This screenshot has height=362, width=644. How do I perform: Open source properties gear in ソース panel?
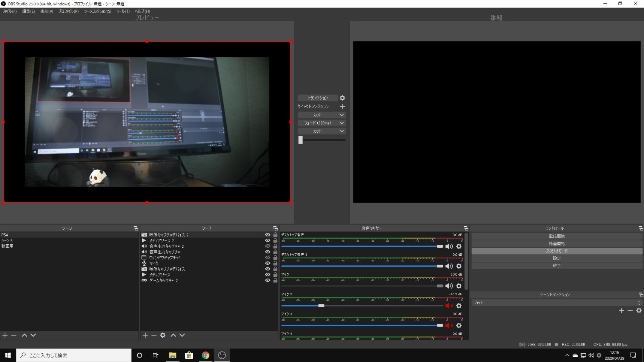click(163, 335)
